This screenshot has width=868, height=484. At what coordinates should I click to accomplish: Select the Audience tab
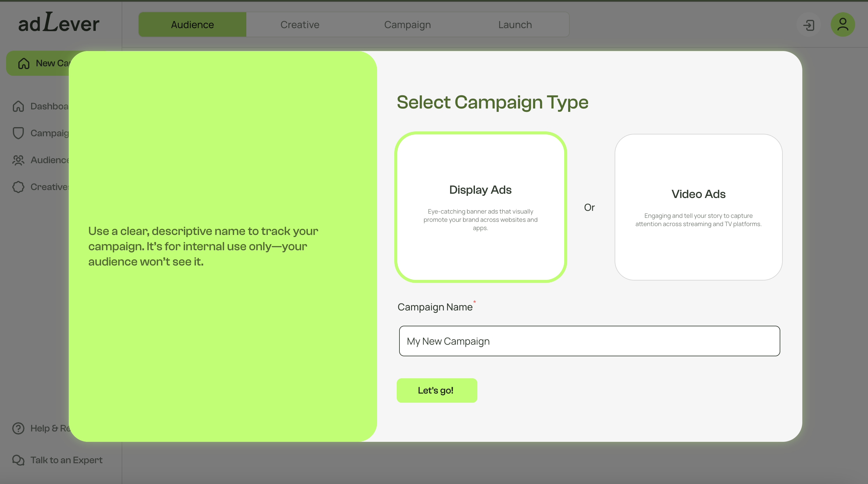[x=192, y=24]
